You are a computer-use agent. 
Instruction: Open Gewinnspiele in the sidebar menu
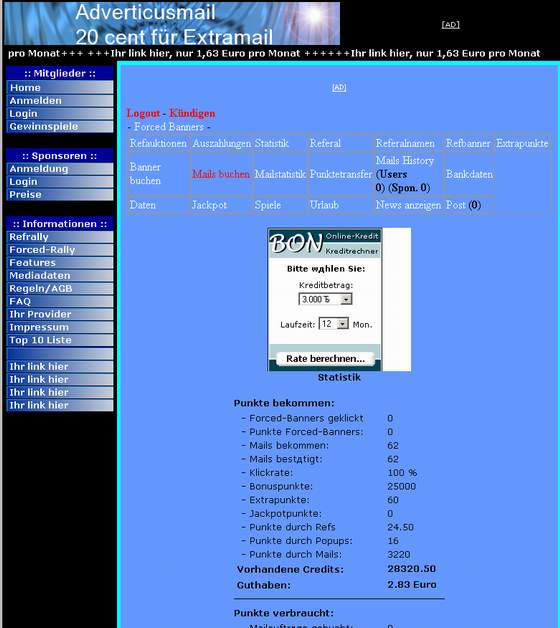click(60, 126)
